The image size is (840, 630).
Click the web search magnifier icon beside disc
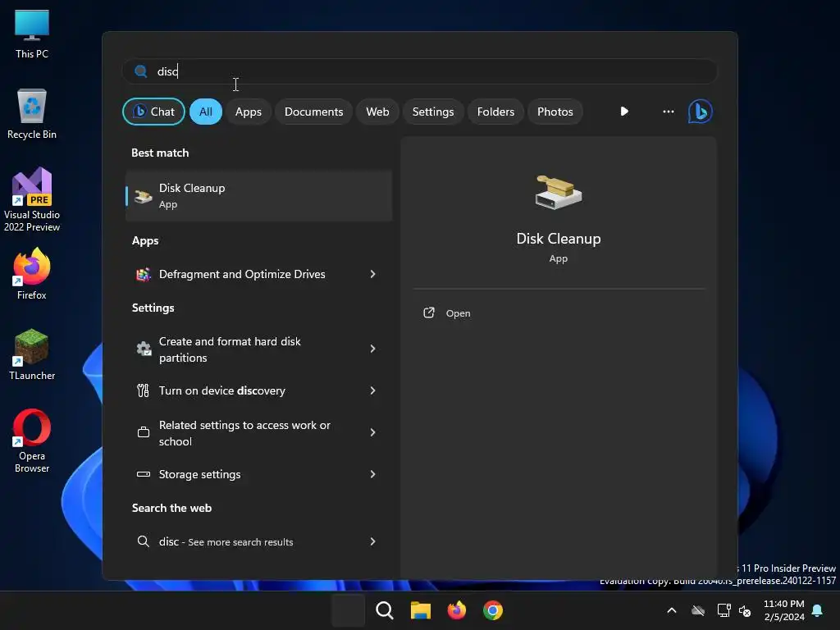[x=143, y=541]
